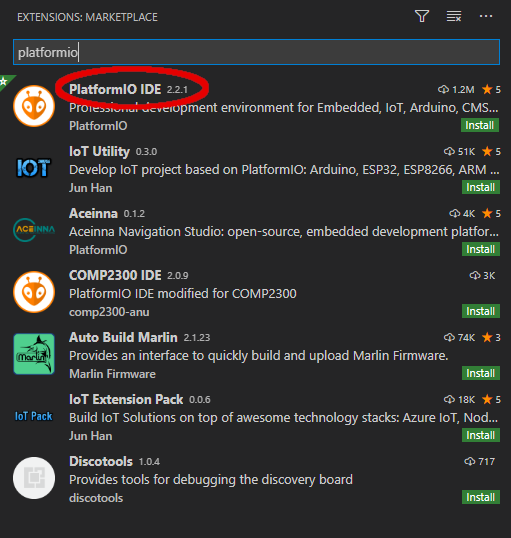Open the PlatformIO IDE extension title
511x538 pixels.
[x=115, y=89]
